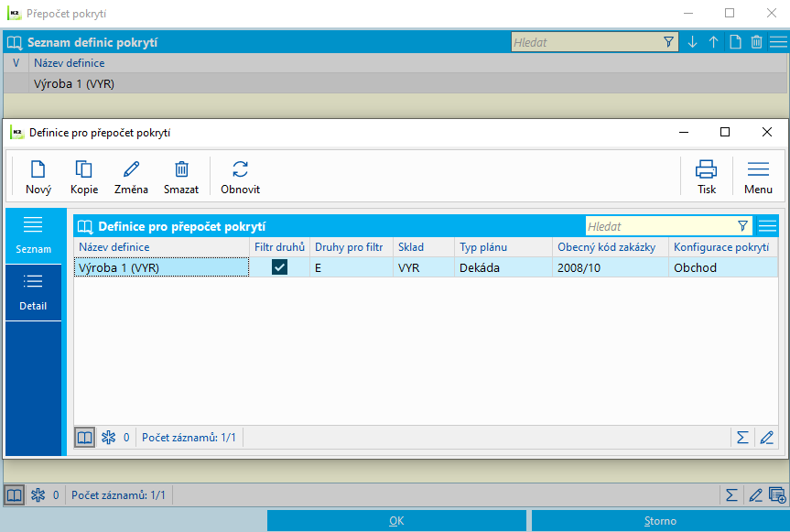Move definition up with the up arrow
790x532 pixels.
(x=713, y=42)
